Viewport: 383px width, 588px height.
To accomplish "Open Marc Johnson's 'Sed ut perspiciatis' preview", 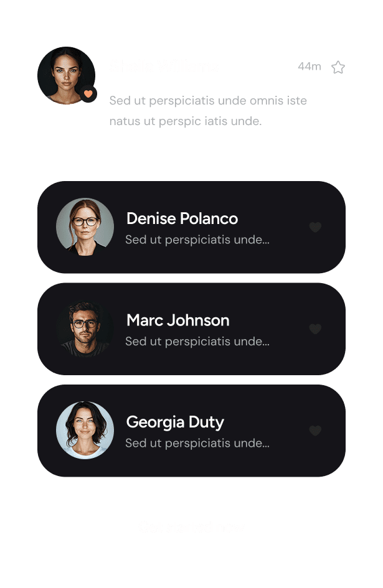I will click(x=197, y=341).
